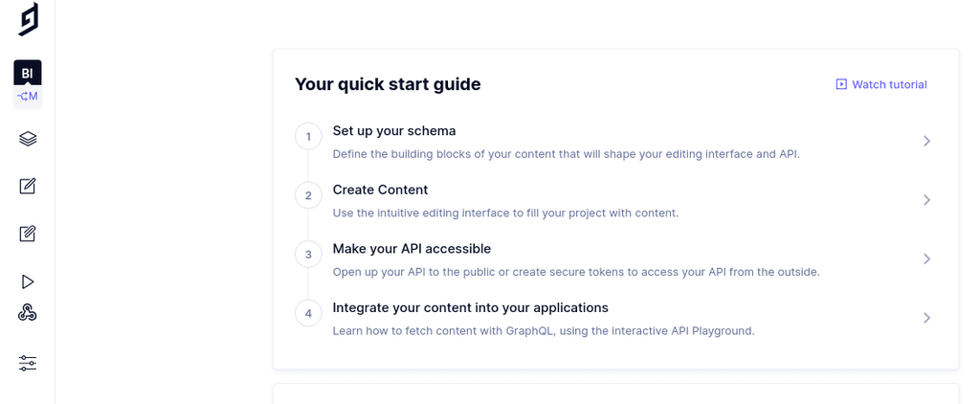This screenshot has height=404, width=980.
Task: Switch environment via the M branch badge
Action: coord(28,96)
